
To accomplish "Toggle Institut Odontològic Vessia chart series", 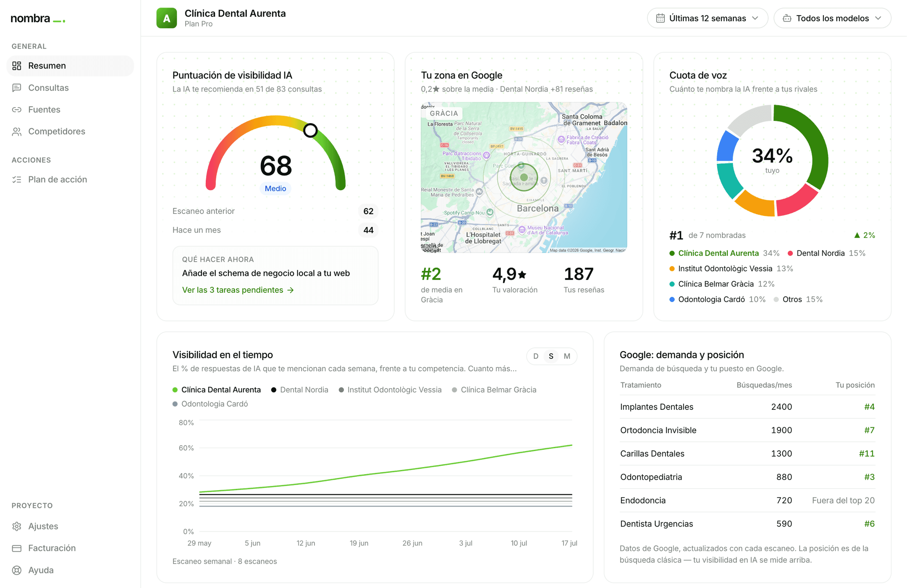I will tap(390, 390).
